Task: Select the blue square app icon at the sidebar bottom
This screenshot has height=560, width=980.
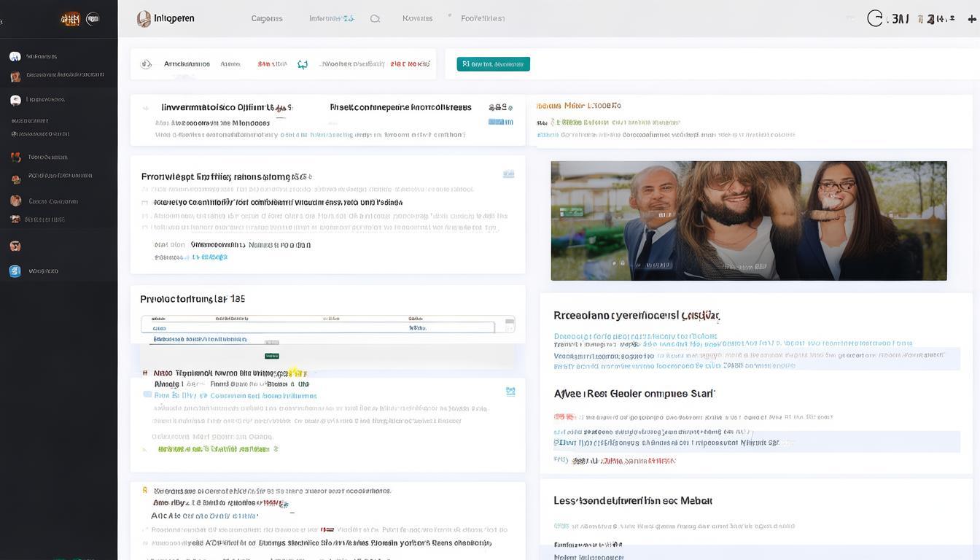Action: coord(15,271)
